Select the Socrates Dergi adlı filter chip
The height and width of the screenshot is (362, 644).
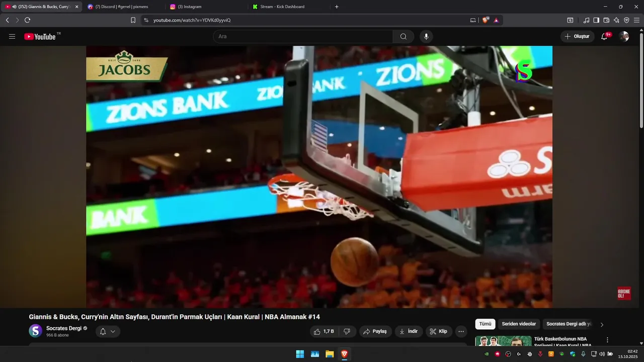tap(569, 324)
